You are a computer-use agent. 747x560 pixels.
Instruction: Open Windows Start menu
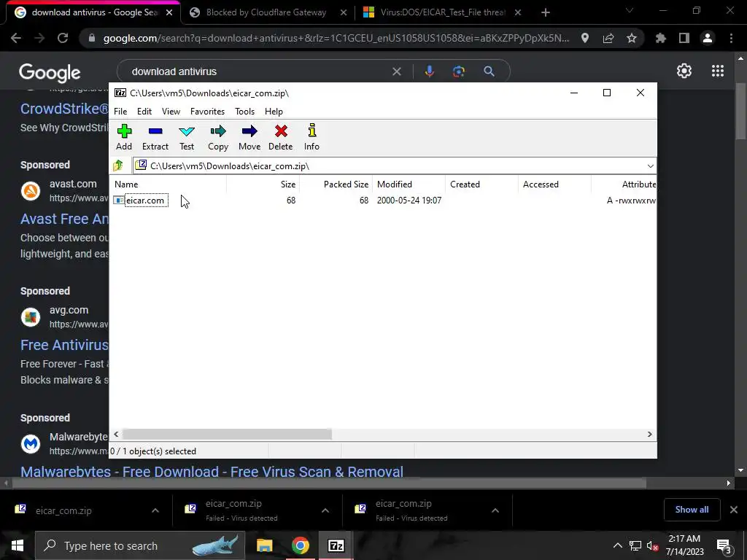(x=18, y=545)
